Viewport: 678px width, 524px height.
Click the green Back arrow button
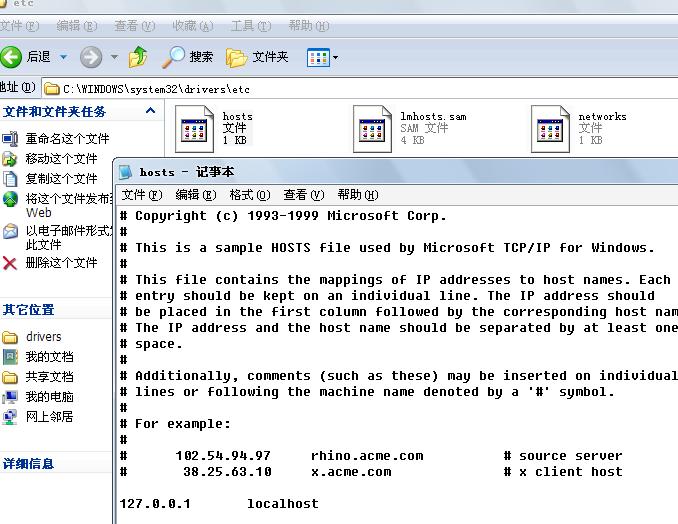tap(11, 57)
